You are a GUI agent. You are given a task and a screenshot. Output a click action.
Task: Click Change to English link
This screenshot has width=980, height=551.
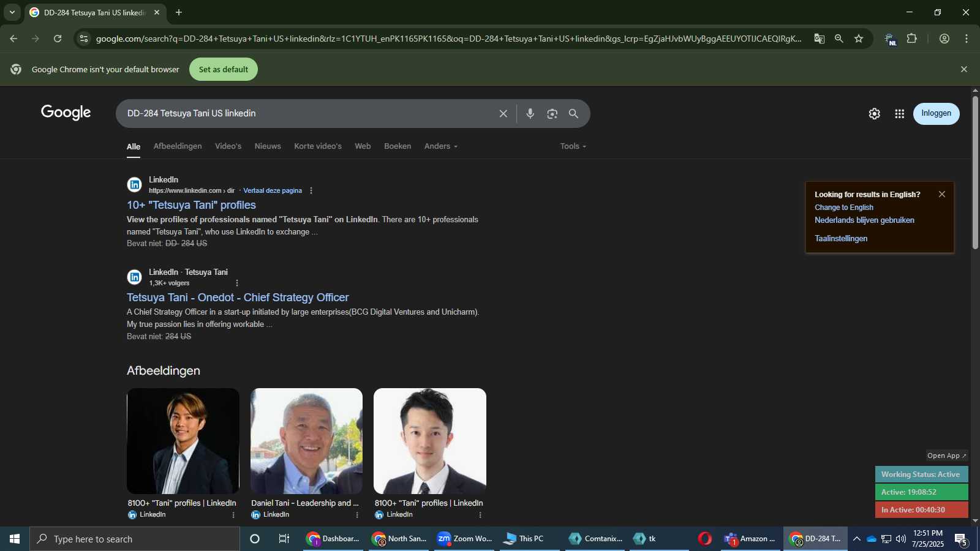(x=844, y=208)
